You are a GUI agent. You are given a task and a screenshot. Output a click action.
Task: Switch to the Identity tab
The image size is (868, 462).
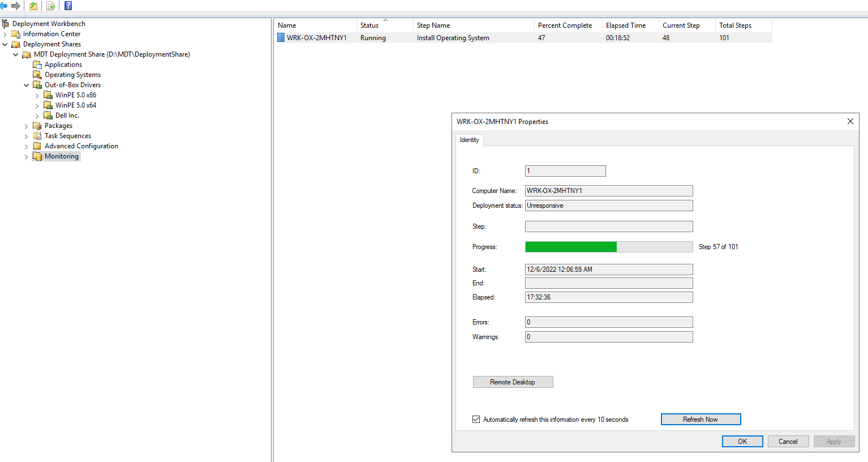pos(469,139)
